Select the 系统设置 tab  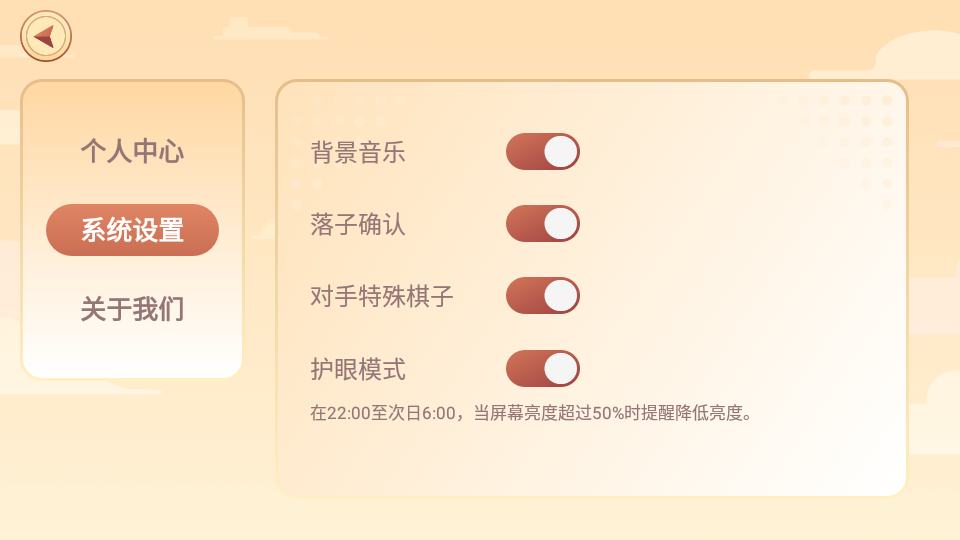pyautogui.click(x=132, y=230)
